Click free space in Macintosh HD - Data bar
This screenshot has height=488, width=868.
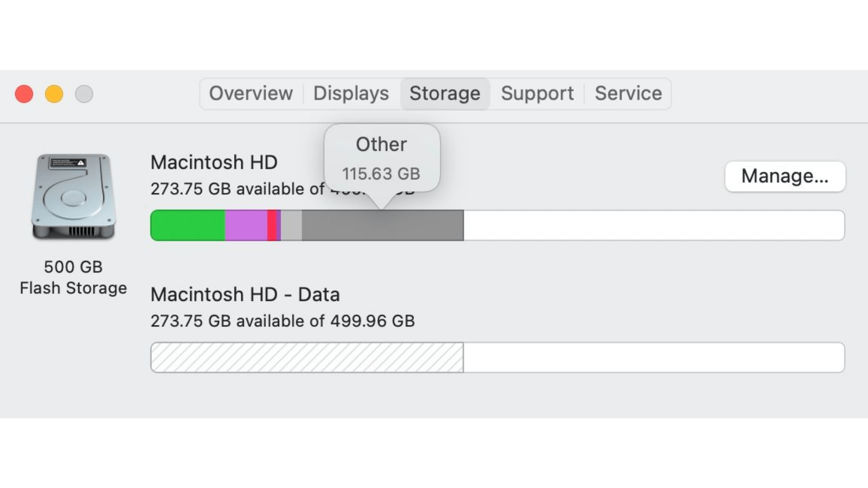[654, 358]
